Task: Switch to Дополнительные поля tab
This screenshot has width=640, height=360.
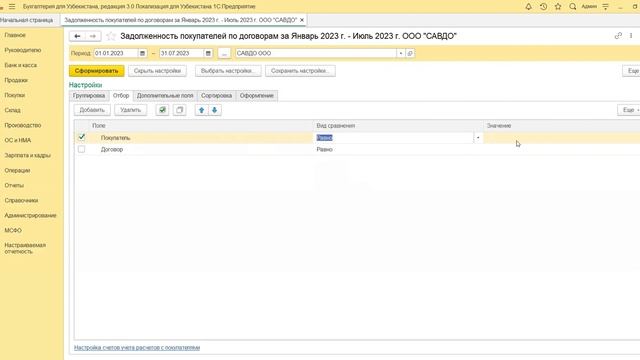Action: tap(165, 96)
